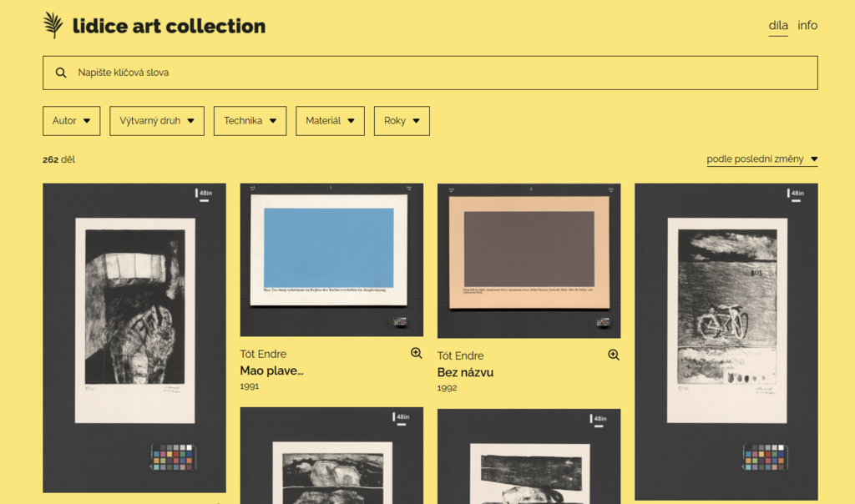
Task: Open the Roky year filter
Action: click(402, 121)
